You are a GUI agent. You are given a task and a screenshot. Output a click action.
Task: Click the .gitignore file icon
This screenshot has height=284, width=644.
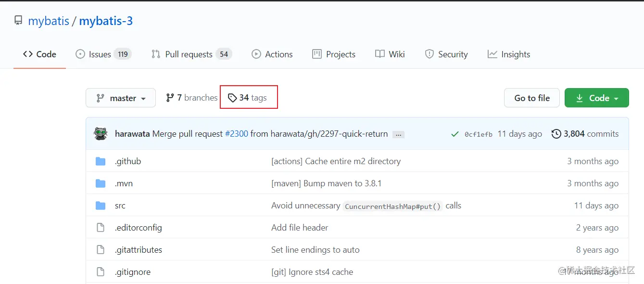(101, 272)
